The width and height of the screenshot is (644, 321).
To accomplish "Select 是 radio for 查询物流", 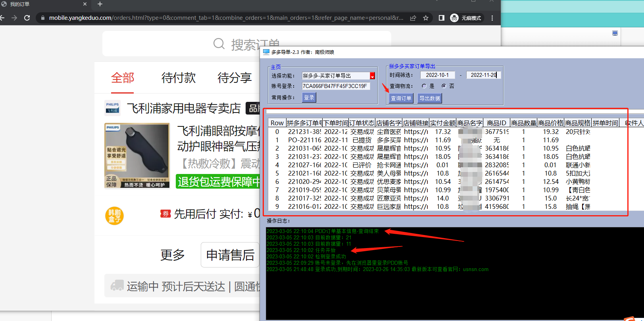I will [x=424, y=86].
